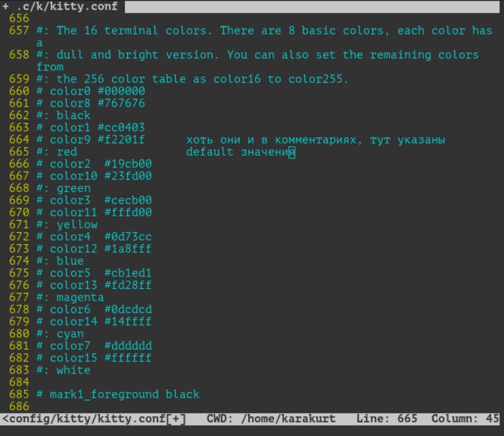This screenshot has height=436, width=504.
Task: Click 'CWD: /home/karakurt' in status line
Action: (x=271, y=418)
